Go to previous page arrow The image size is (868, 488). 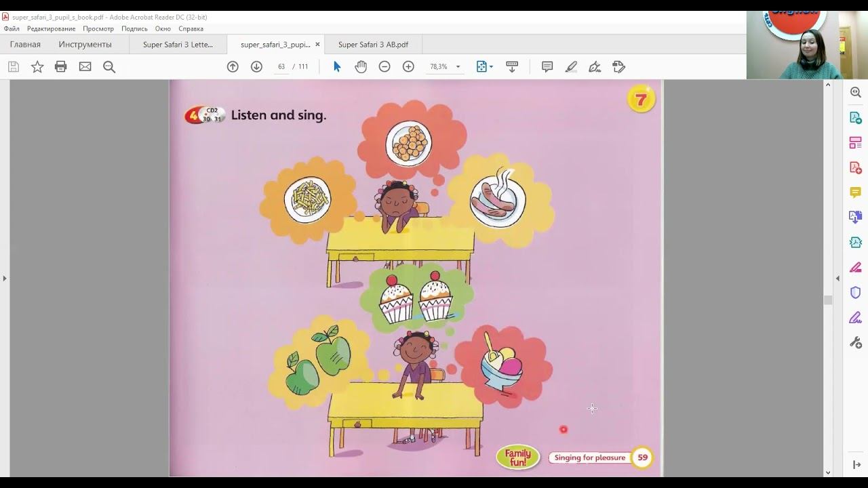(x=233, y=66)
